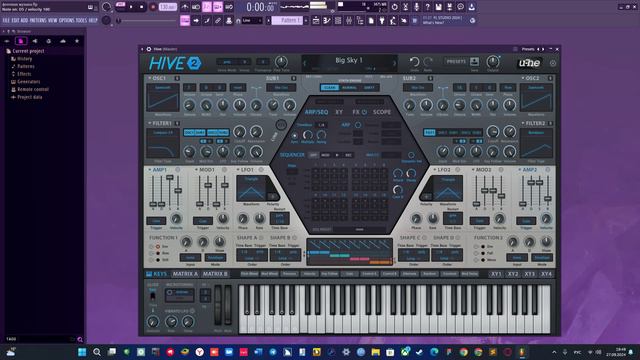This screenshot has height=360, width=640.
Task: Switch to SCOPE tab
Action: [x=382, y=112]
